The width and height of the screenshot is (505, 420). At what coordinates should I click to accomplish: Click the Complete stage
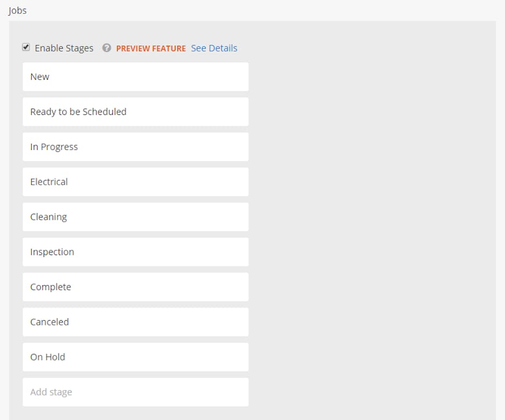[135, 287]
